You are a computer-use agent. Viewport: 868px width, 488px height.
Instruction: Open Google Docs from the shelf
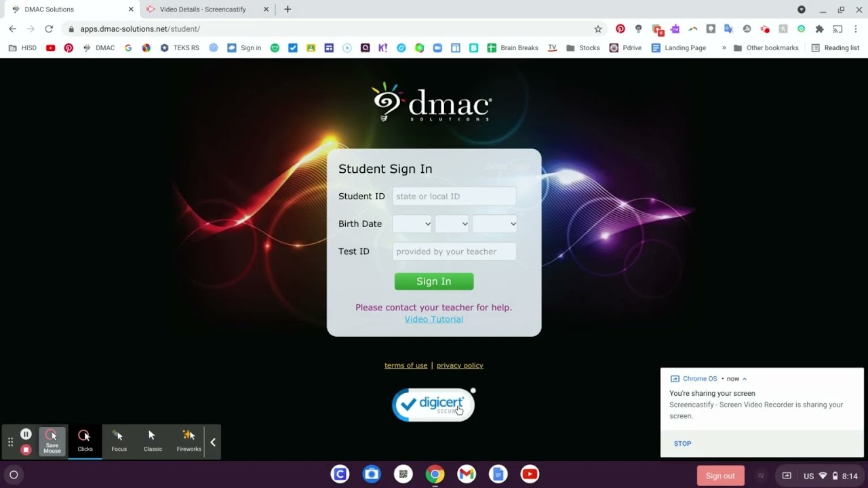point(498,474)
